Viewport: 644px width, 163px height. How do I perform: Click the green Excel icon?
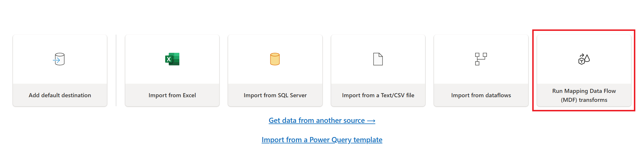click(172, 59)
